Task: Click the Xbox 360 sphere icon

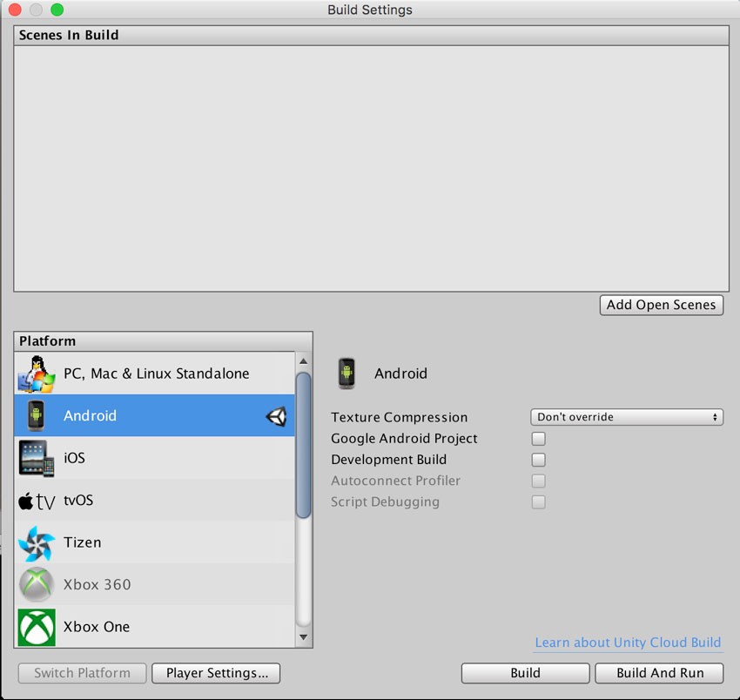Action: click(x=37, y=585)
